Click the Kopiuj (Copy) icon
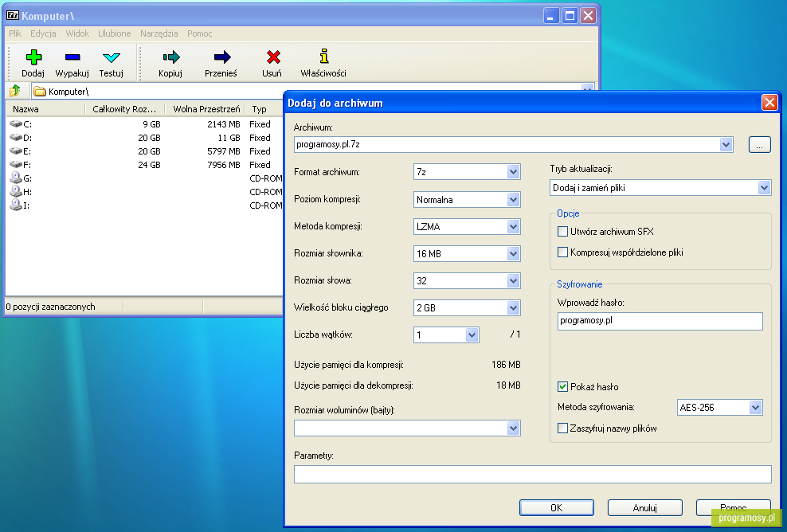The width and height of the screenshot is (787, 532). click(172, 62)
